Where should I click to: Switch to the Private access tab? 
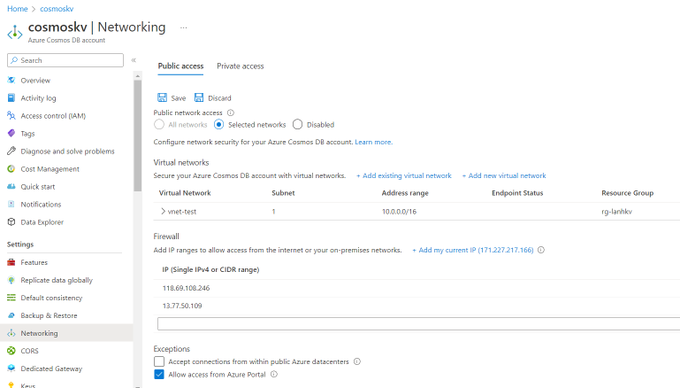pyautogui.click(x=240, y=66)
